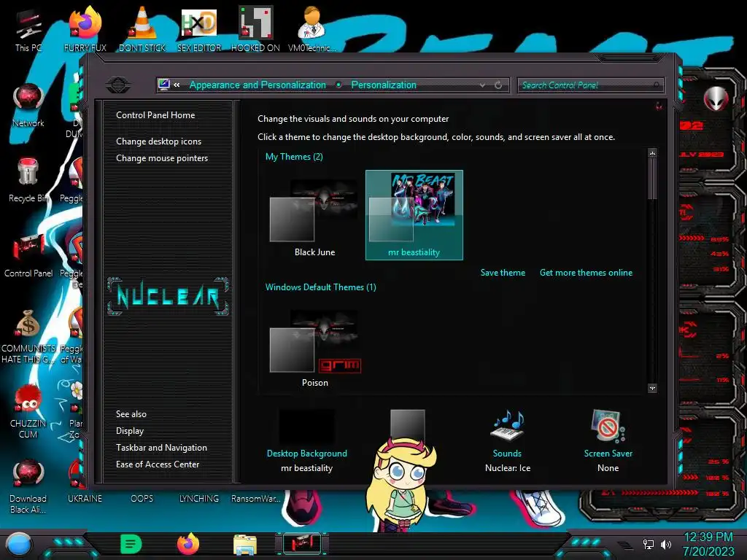Refresh the Control Panel address bar
747x560 pixels.
coord(498,85)
